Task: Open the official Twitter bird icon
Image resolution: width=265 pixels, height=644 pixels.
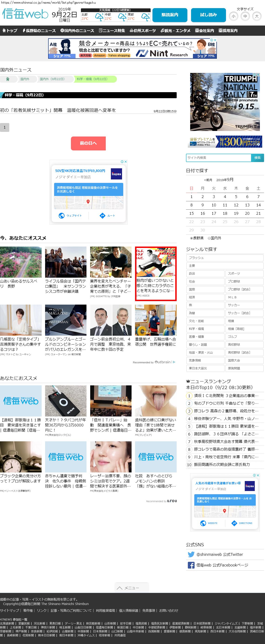Action: (191, 554)
